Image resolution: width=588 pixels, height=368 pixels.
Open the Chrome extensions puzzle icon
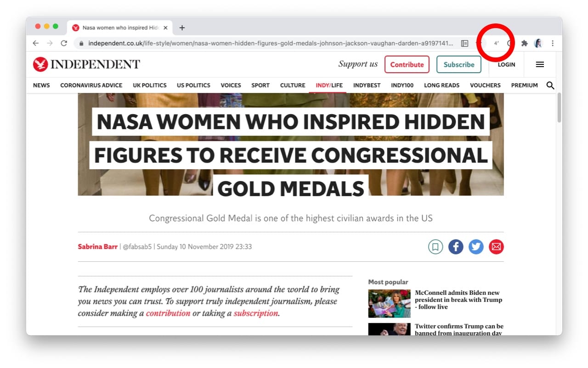tap(524, 43)
